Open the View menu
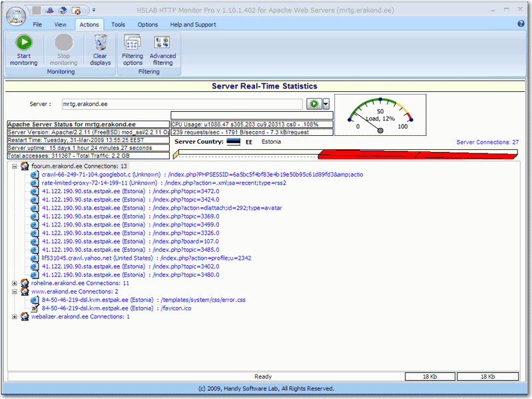The image size is (532, 399). pyautogui.click(x=61, y=25)
